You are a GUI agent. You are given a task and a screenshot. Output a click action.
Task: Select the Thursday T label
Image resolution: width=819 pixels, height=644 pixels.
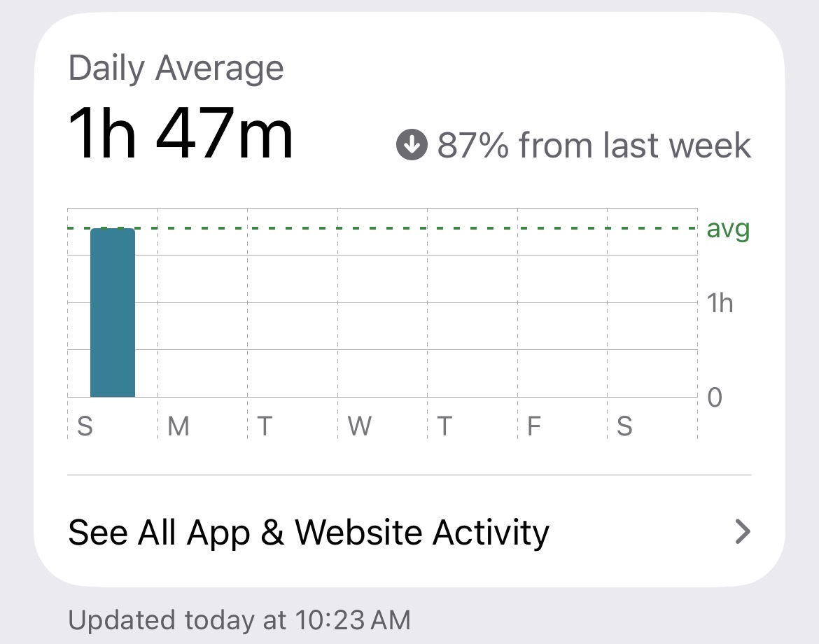coord(444,426)
